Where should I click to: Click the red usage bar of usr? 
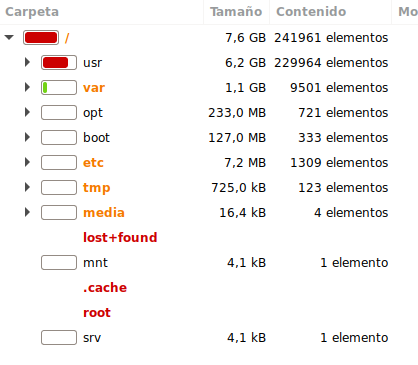(x=59, y=62)
